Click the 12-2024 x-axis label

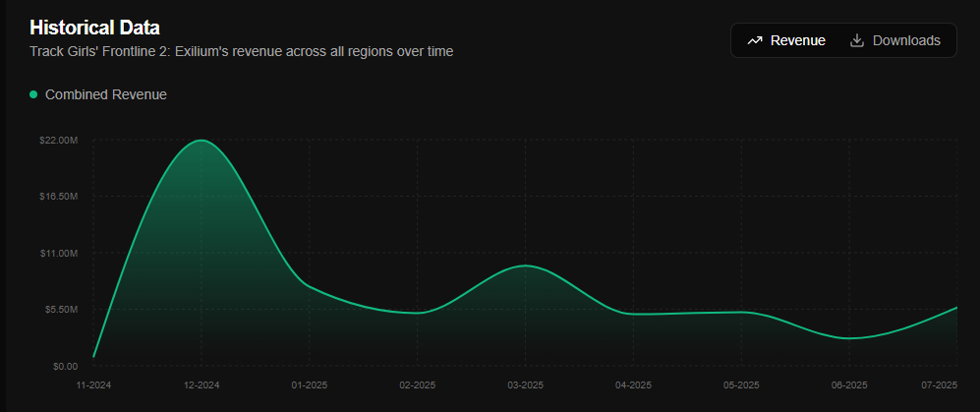point(202,385)
